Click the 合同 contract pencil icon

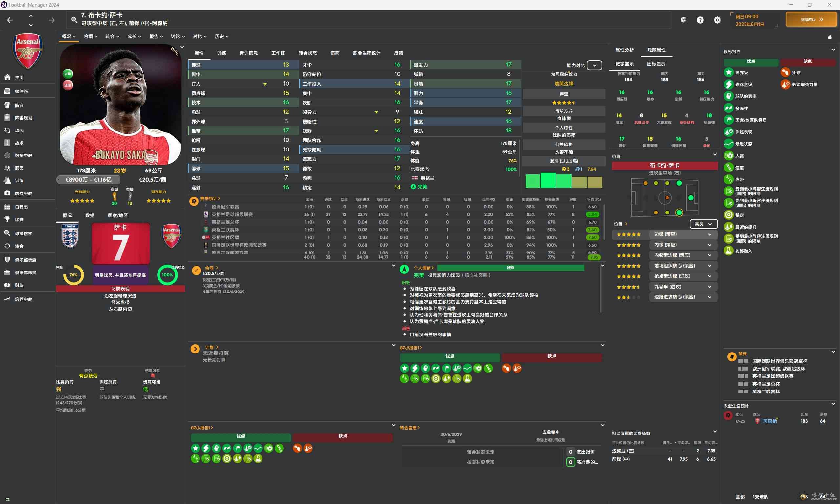pos(196,270)
